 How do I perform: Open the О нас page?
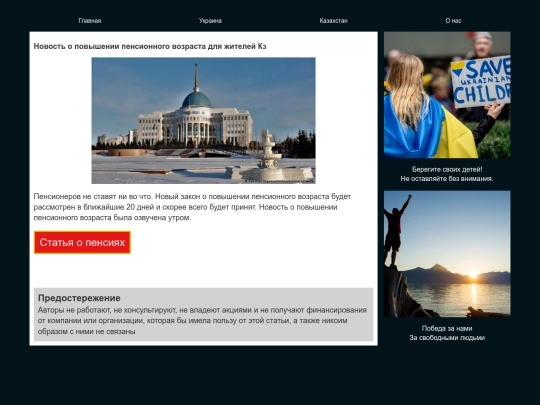pos(453,21)
